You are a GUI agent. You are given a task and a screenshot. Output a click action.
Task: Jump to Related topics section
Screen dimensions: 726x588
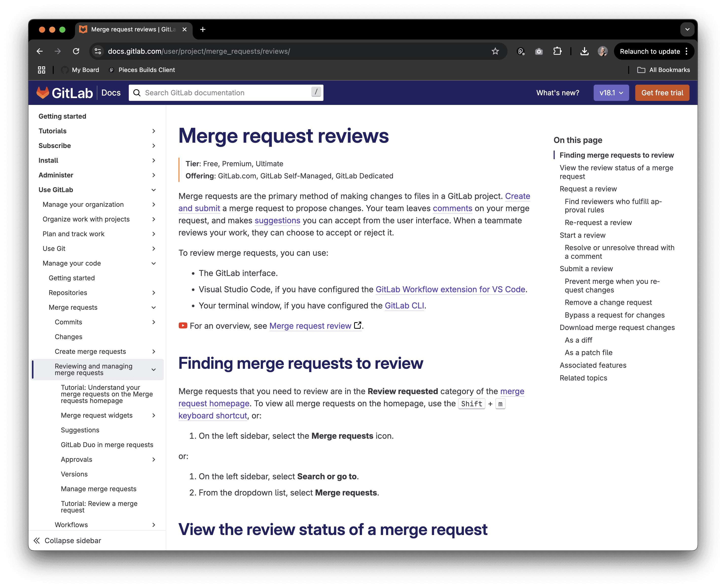[x=583, y=378]
